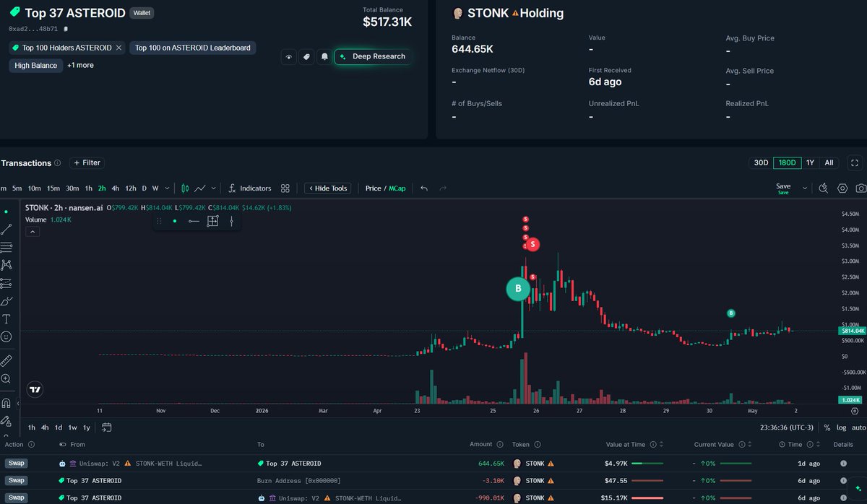Switch chart interval to 12h
This screenshot has width=867, height=504.
click(x=131, y=188)
